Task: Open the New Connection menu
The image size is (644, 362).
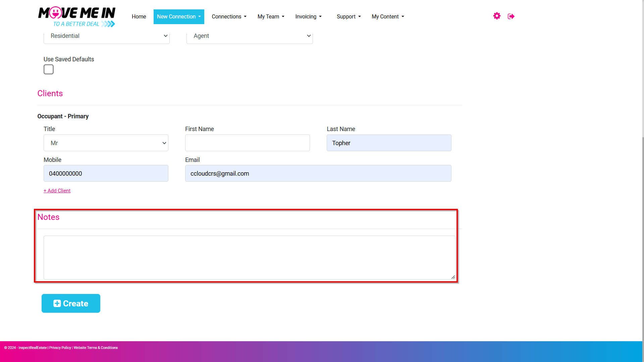Action: click(179, 17)
